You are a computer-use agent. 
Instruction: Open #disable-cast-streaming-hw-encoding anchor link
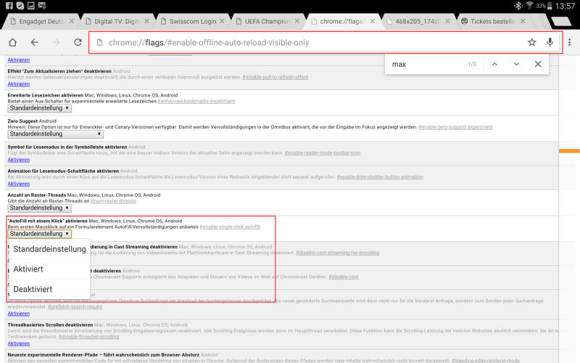[338, 253]
